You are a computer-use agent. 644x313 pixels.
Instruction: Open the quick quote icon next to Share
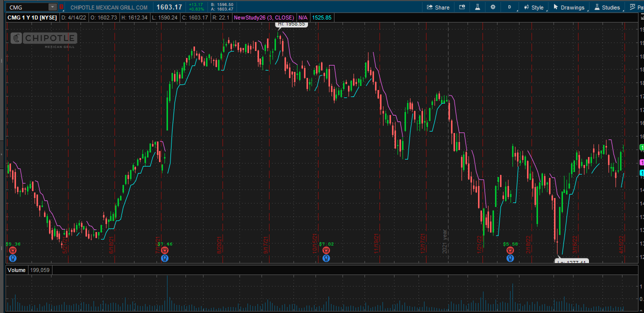click(461, 7)
